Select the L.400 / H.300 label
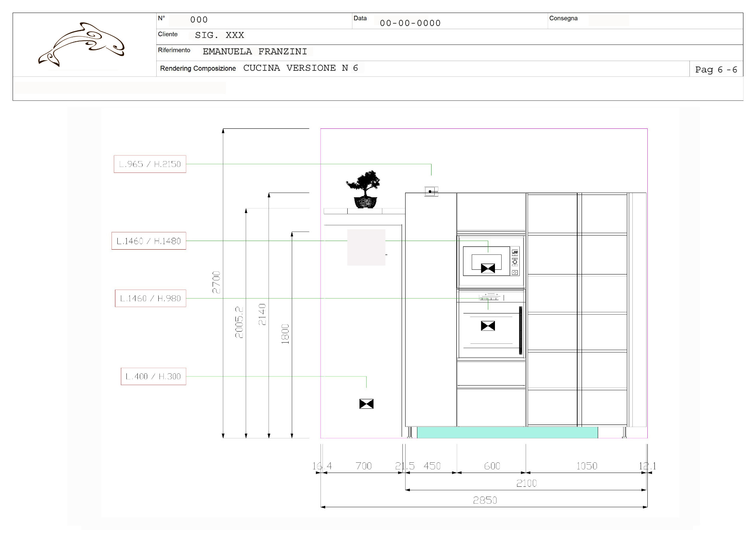The width and height of the screenshot is (756, 534). [153, 376]
